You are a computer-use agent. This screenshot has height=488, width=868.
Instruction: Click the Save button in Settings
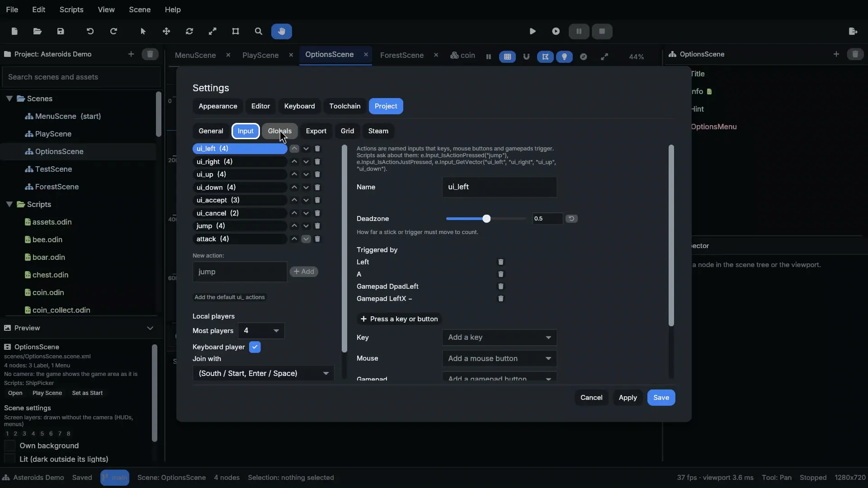(x=661, y=398)
